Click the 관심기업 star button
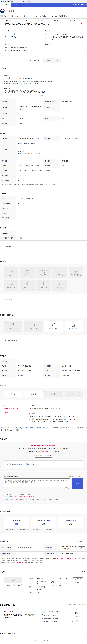The height and width of the screenshot is (644, 87). tap(8, 586)
